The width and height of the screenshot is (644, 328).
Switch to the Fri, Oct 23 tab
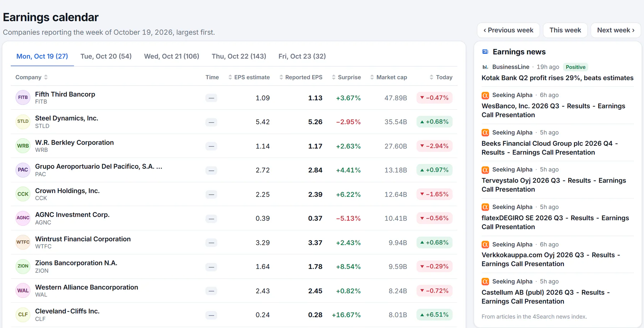302,56
